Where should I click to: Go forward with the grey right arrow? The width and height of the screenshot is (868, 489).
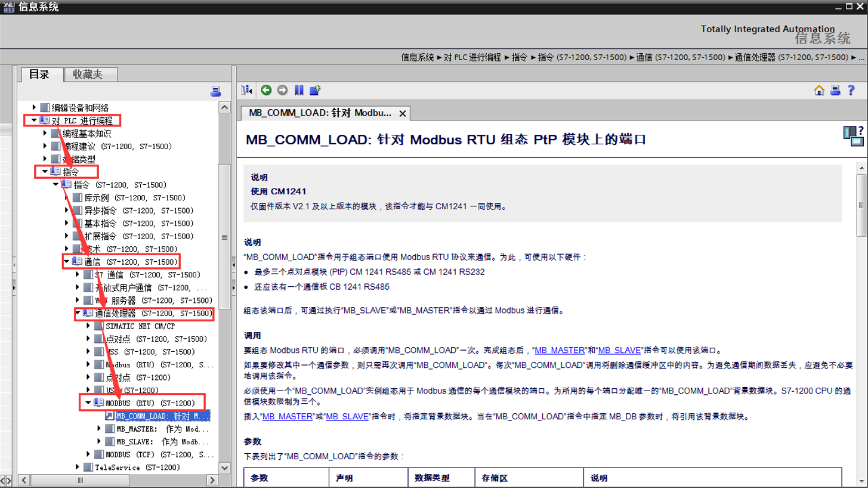282,90
